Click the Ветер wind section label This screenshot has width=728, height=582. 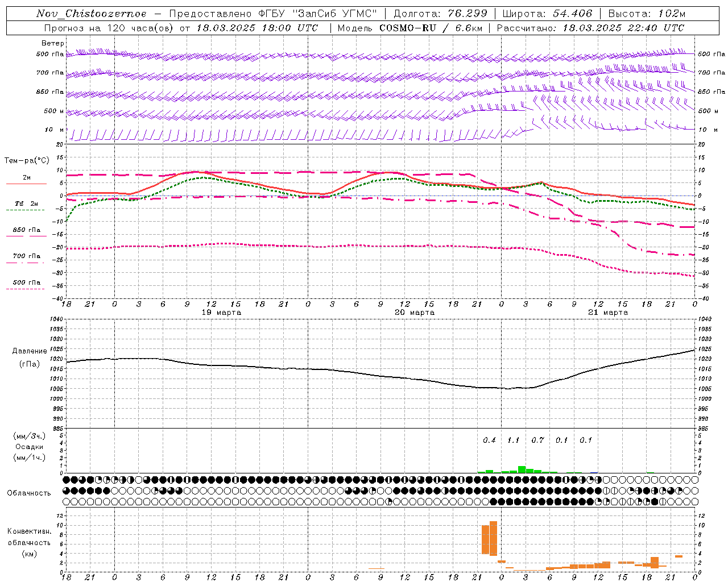point(53,43)
